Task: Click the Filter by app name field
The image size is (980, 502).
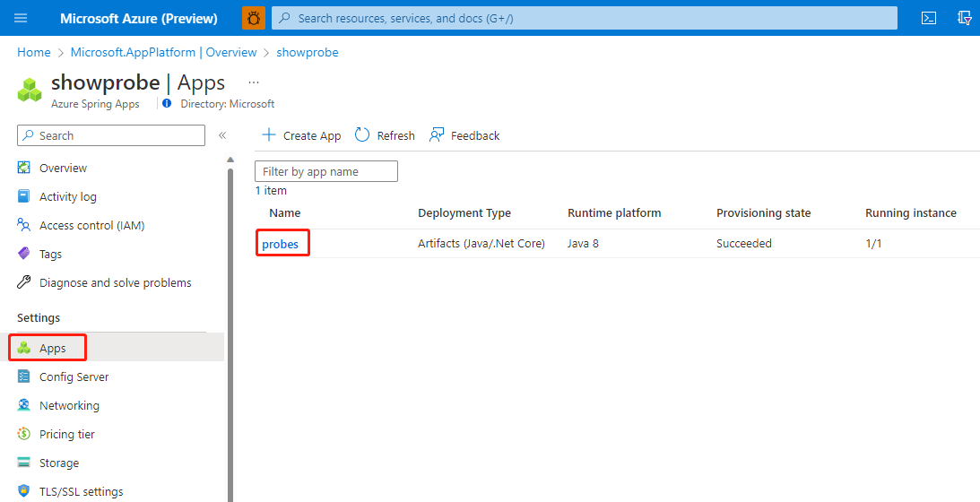Action: (326, 171)
